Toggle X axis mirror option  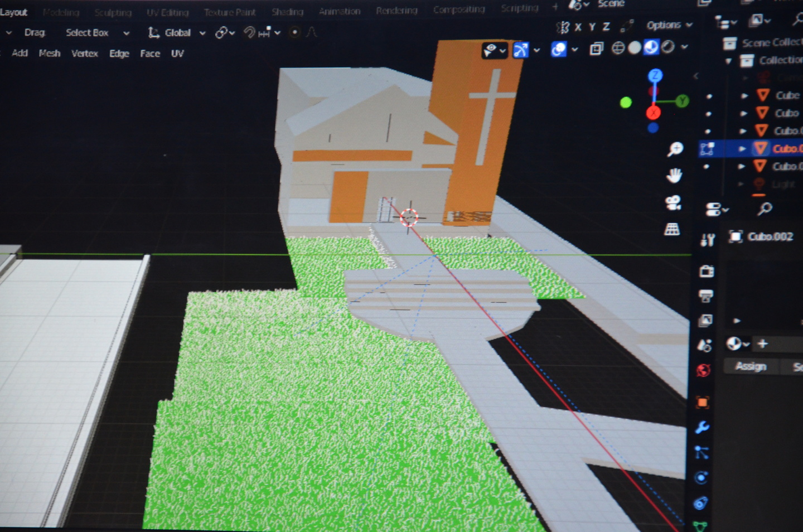tap(578, 27)
